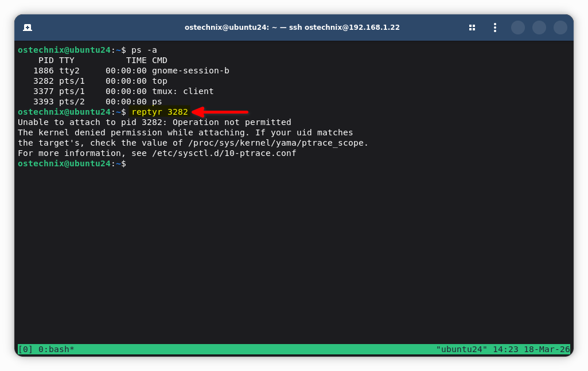588x371 pixels.
Task: Select the "ubuntu24" hostname in status bar
Action: point(462,349)
